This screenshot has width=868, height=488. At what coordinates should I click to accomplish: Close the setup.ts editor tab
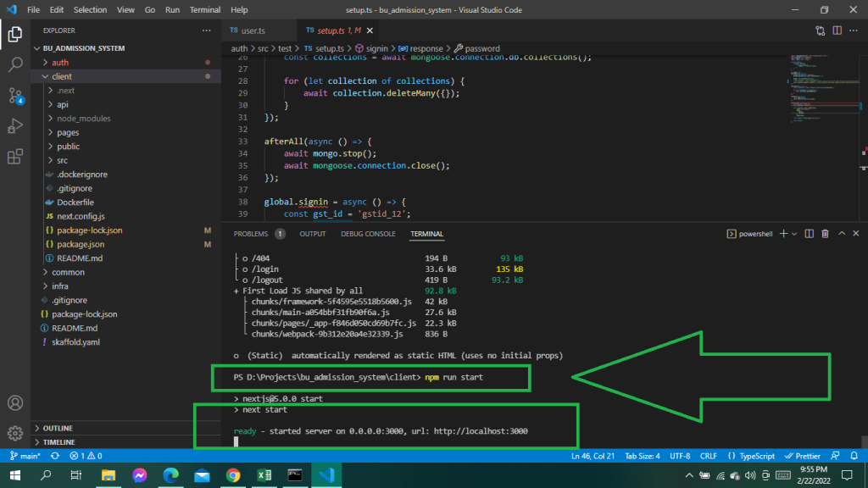point(370,30)
